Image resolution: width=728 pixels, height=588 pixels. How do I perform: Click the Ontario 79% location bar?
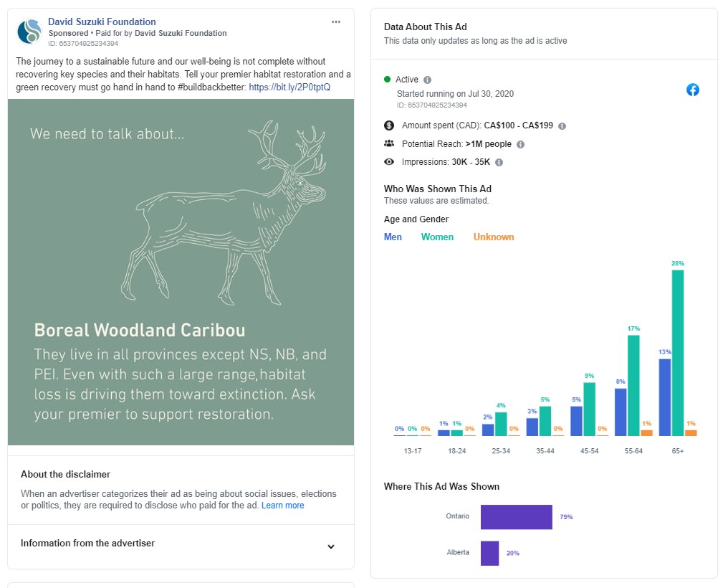[x=517, y=517]
